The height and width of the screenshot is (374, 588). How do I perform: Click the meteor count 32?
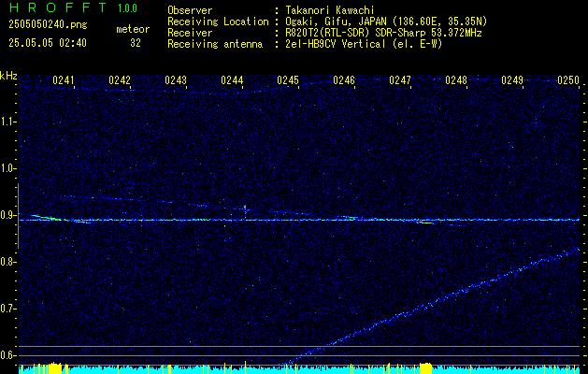[136, 43]
